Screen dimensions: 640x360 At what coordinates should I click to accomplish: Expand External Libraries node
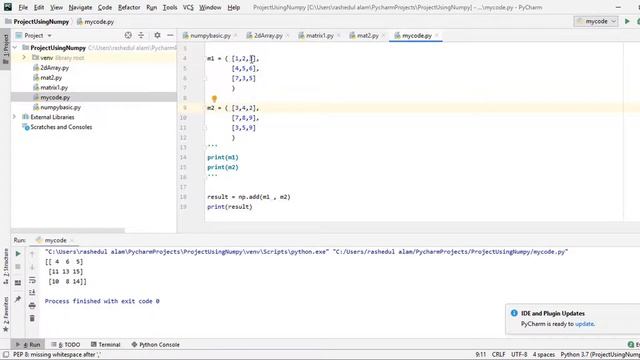point(14,117)
